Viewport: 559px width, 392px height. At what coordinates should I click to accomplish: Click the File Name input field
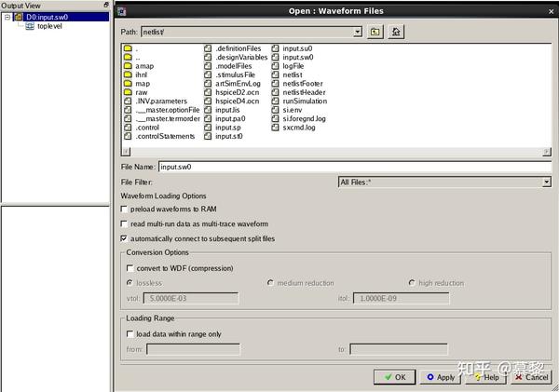355,167
